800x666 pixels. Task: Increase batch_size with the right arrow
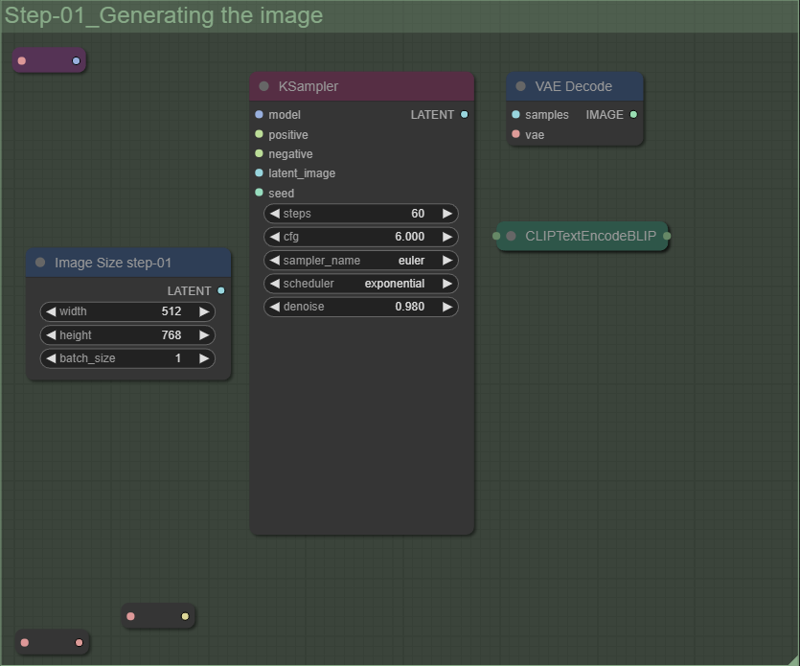pos(204,358)
